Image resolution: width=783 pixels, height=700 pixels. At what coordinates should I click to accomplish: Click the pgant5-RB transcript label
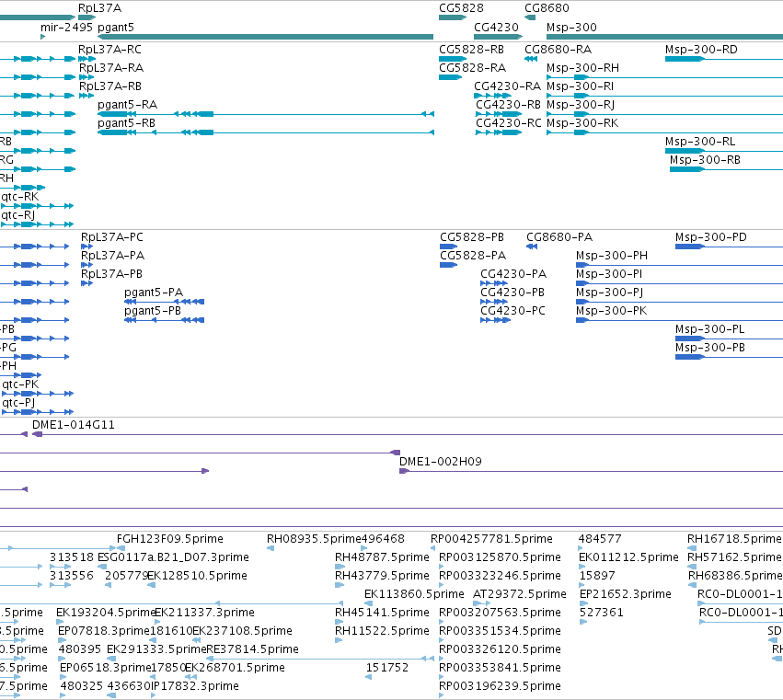pos(126,123)
